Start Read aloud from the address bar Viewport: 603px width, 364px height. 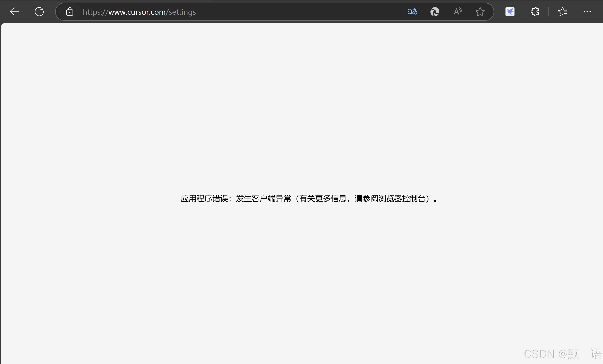pos(457,12)
